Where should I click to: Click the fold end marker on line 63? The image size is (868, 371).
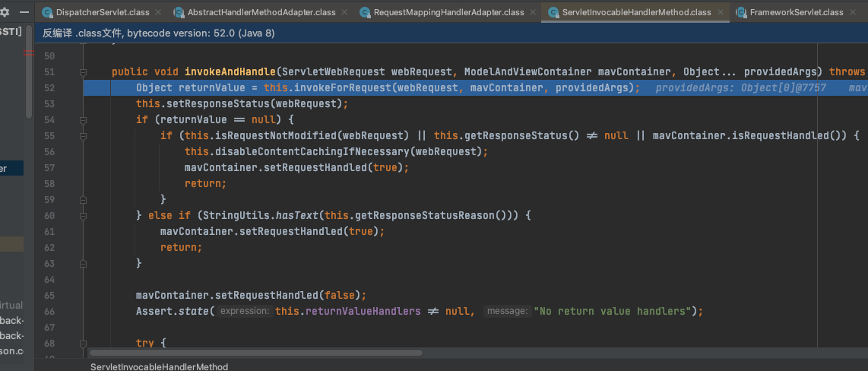83,263
